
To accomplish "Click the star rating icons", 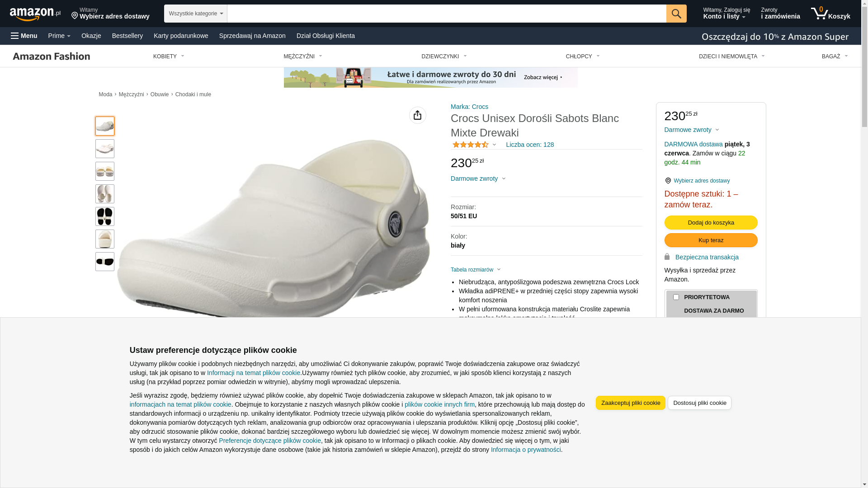I will pyautogui.click(x=471, y=145).
